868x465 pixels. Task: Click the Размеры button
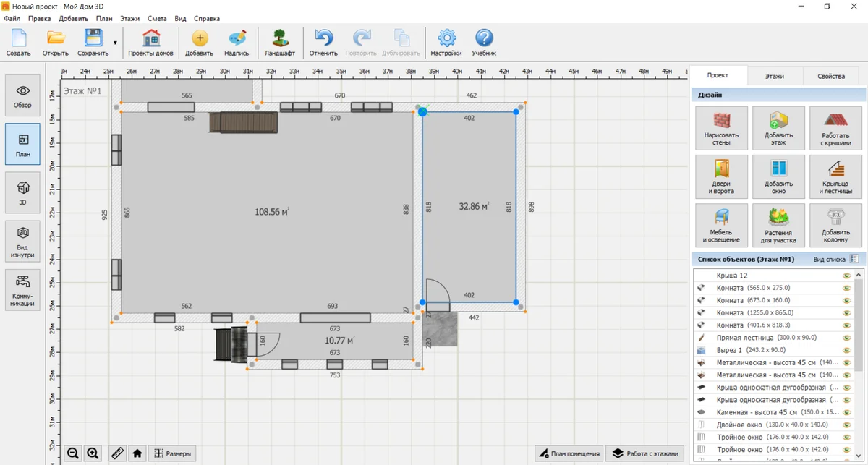tap(172, 453)
